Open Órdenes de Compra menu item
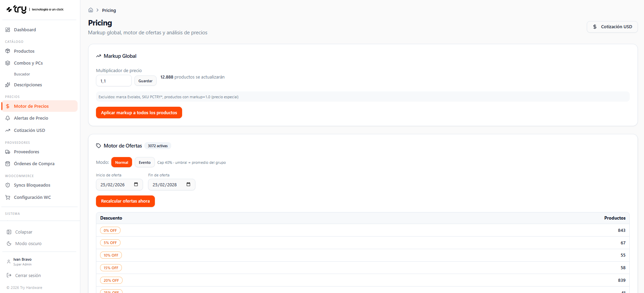The width and height of the screenshot is (644, 293). [x=34, y=164]
